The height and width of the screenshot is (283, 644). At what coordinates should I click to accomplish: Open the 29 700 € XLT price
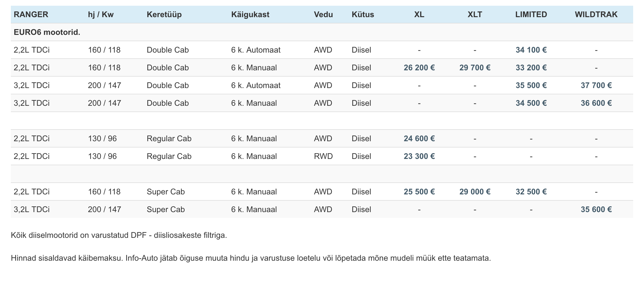point(475,68)
